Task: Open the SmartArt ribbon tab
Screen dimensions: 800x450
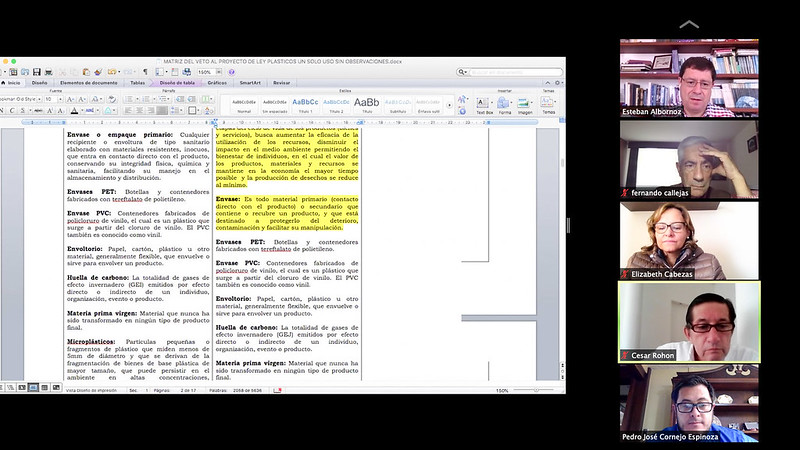Action: pyautogui.click(x=250, y=83)
